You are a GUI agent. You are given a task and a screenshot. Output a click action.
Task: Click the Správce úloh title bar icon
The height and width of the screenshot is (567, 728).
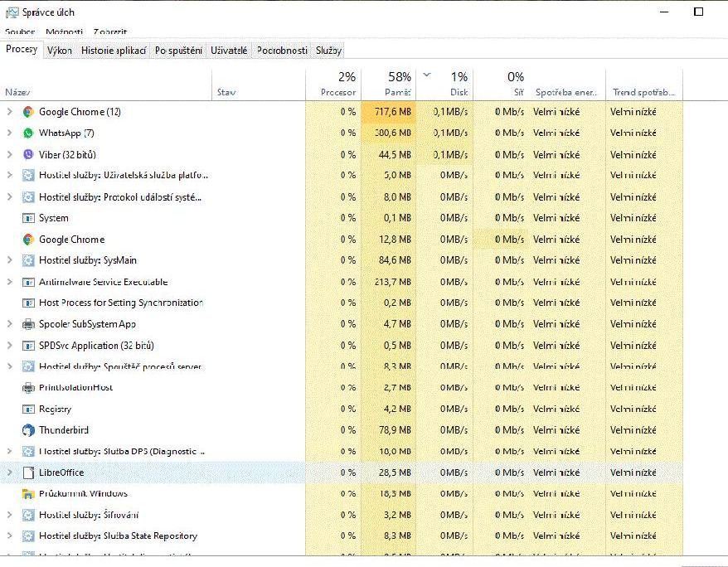tap(12, 13)
